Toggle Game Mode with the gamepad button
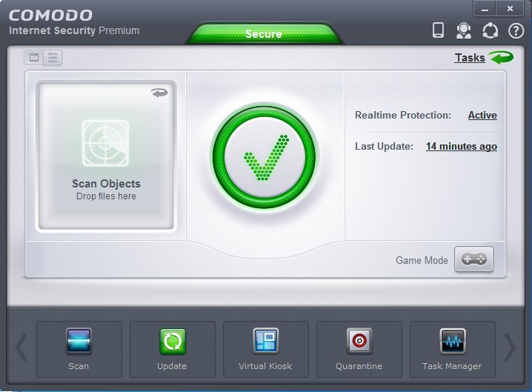The width and height of the screenshot is (532, 392). 473,259
